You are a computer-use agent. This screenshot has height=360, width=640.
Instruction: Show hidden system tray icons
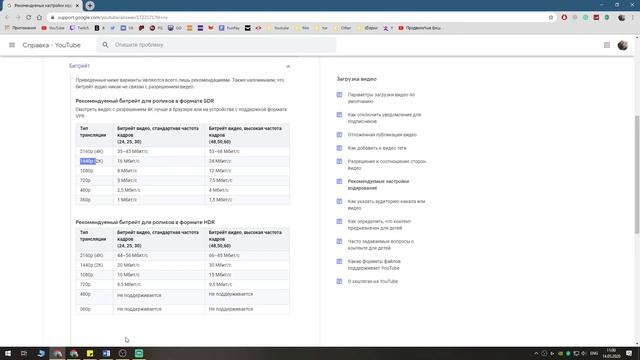(x=536, y=353)
